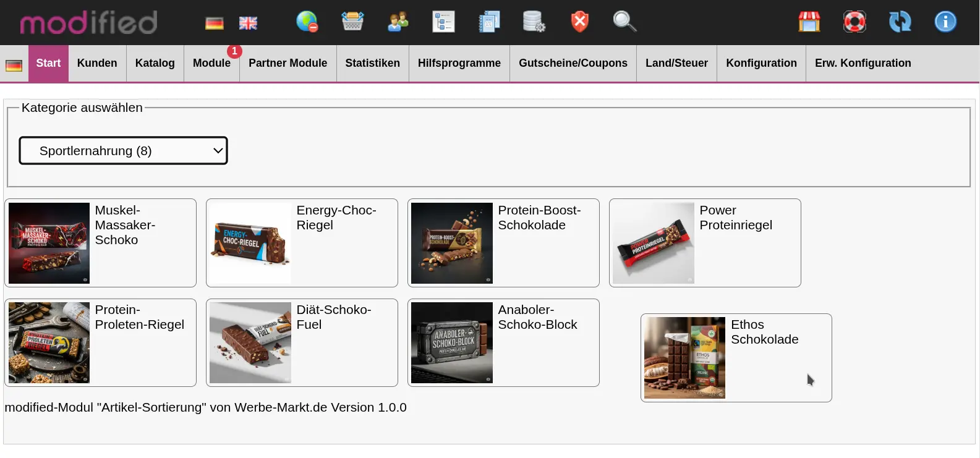Click the database with gear icon

pos(534,22)
